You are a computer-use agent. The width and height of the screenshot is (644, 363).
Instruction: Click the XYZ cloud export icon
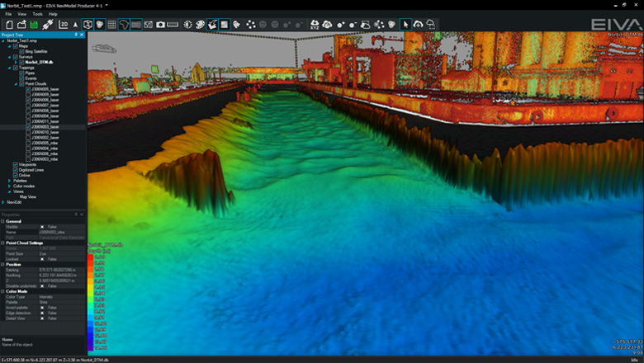click(315, 25)
